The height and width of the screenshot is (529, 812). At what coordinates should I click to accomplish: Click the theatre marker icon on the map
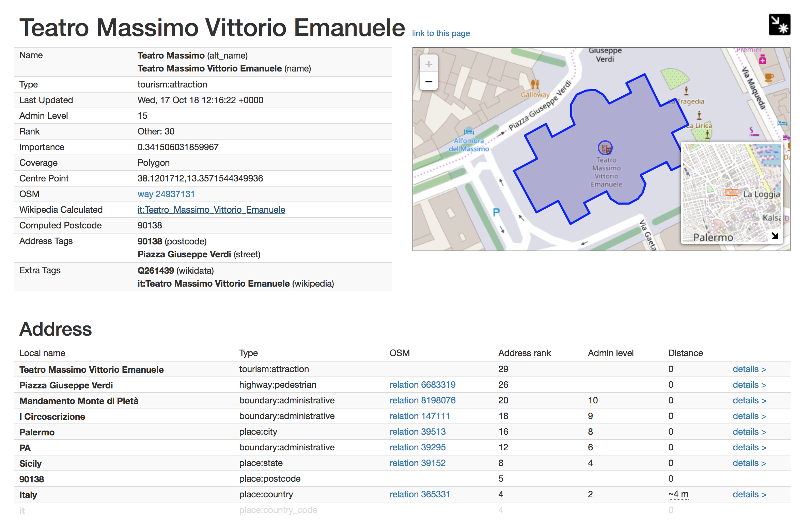click(x=605, y=148)
